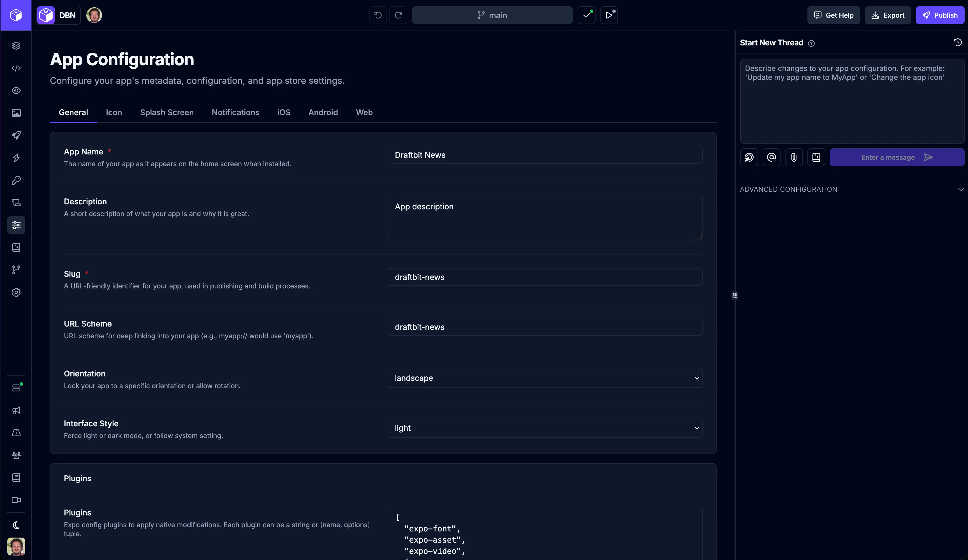Click the Publish button
The height and width of the screenshot is (560, 968).
pos(940,15)
